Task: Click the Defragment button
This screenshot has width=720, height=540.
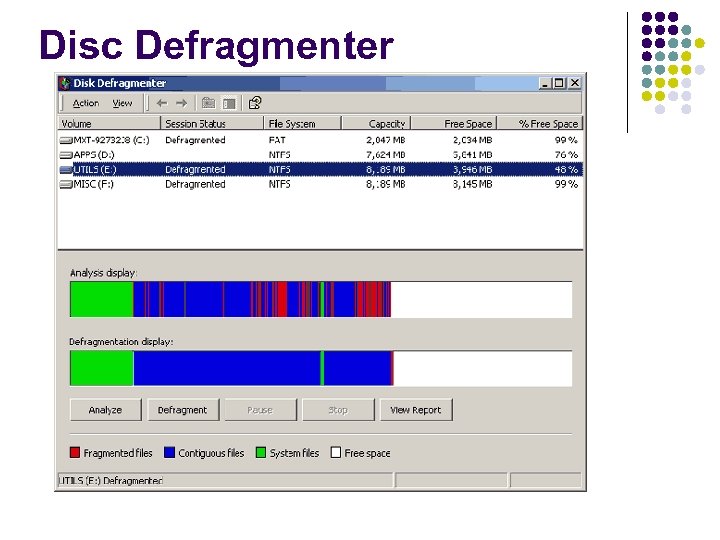Action: (183, 410)
